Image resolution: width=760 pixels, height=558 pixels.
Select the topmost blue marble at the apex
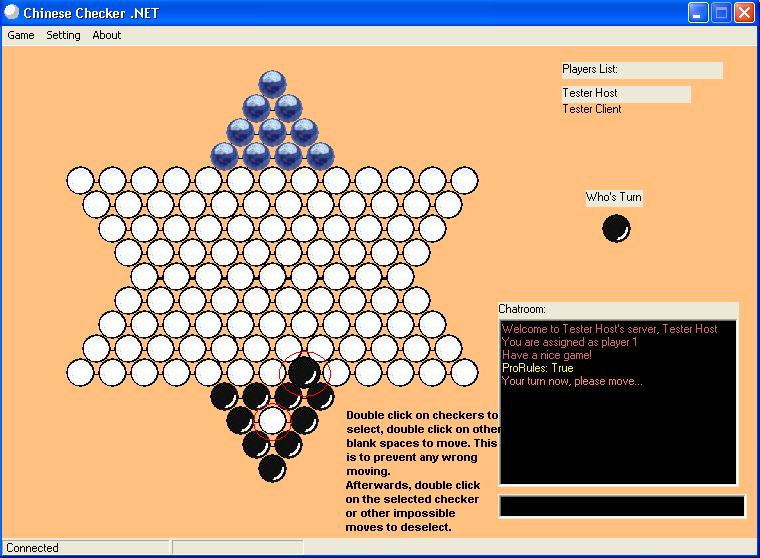click(272, 84)
